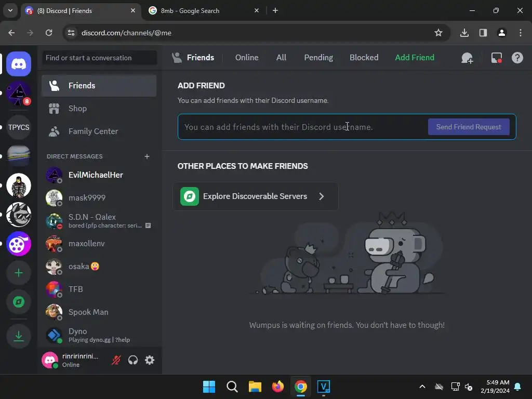Open DM with osaka
Screen dimensions: 532x399
(99, 267)
